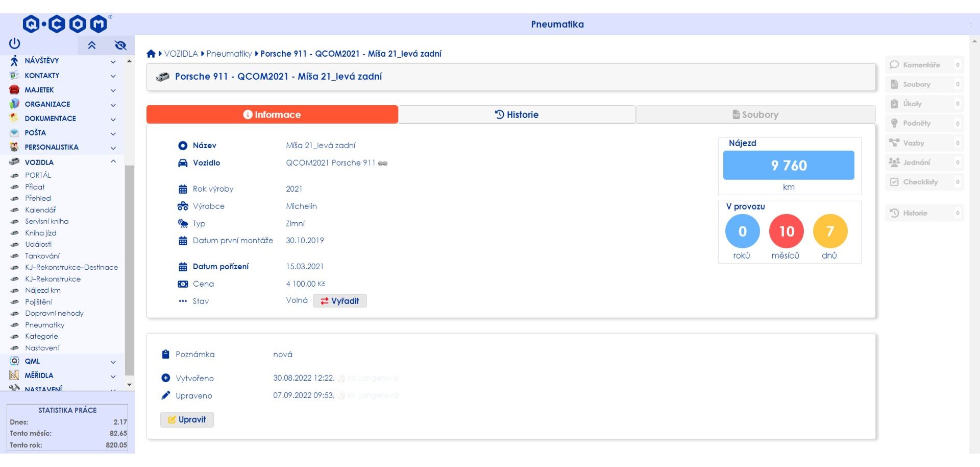The height and width of the screenshot is (467, 980).
Task: Open the Úkoly side panel
Action: (924, 104)
